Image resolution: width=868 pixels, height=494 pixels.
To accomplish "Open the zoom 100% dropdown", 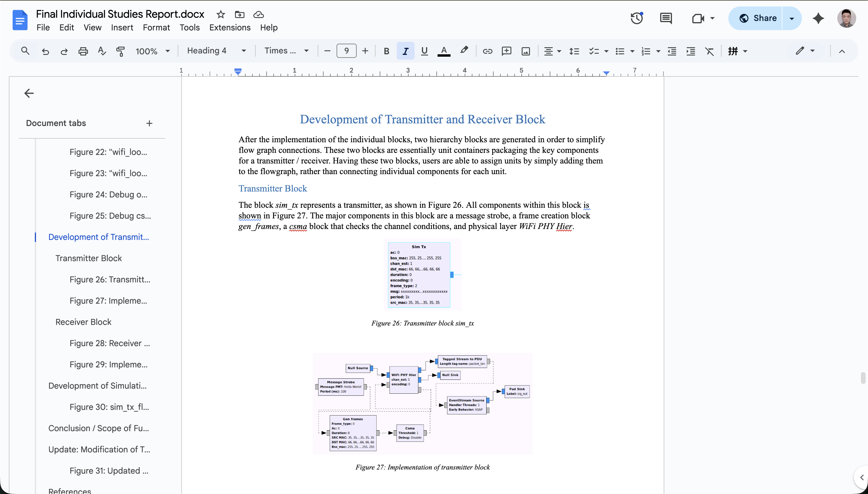I will 152,51.
